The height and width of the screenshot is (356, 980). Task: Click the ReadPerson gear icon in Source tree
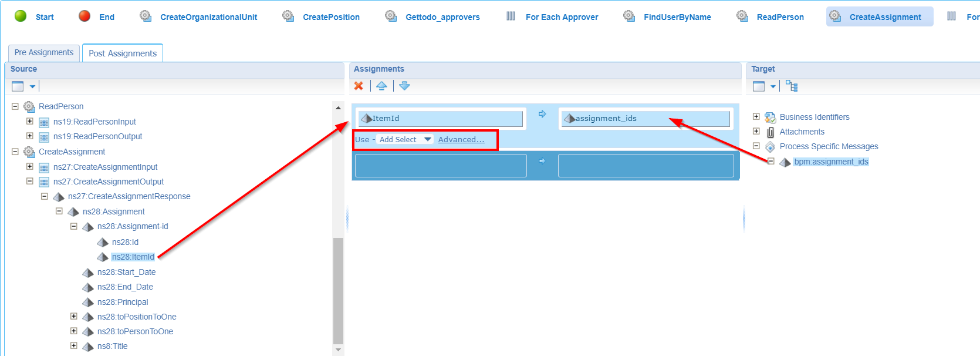29,106
